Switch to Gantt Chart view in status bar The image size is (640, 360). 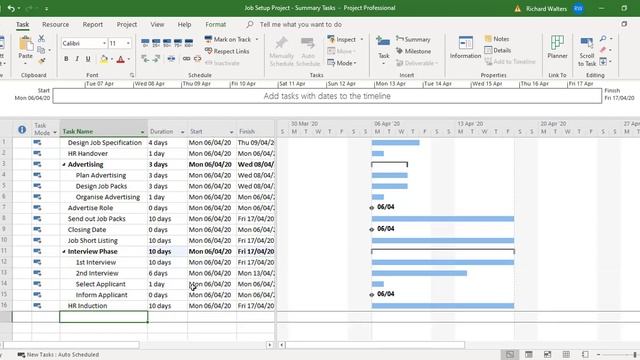(510, 354)
